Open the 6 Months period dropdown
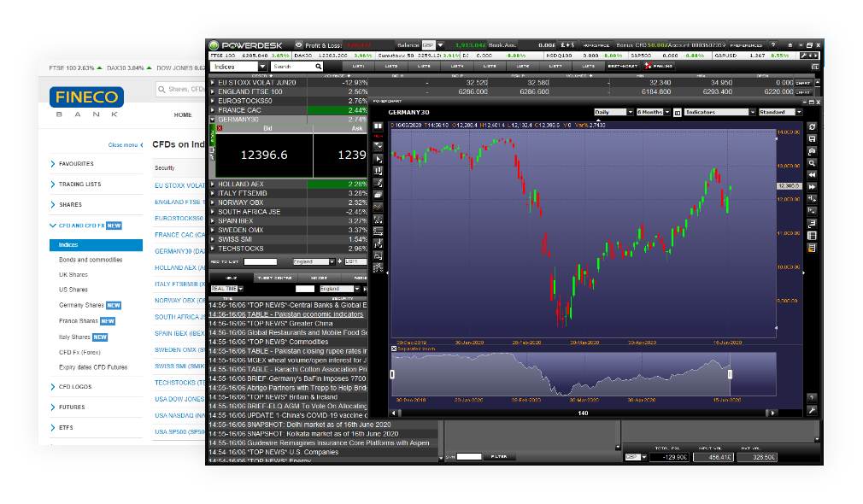 pos(654,112)
